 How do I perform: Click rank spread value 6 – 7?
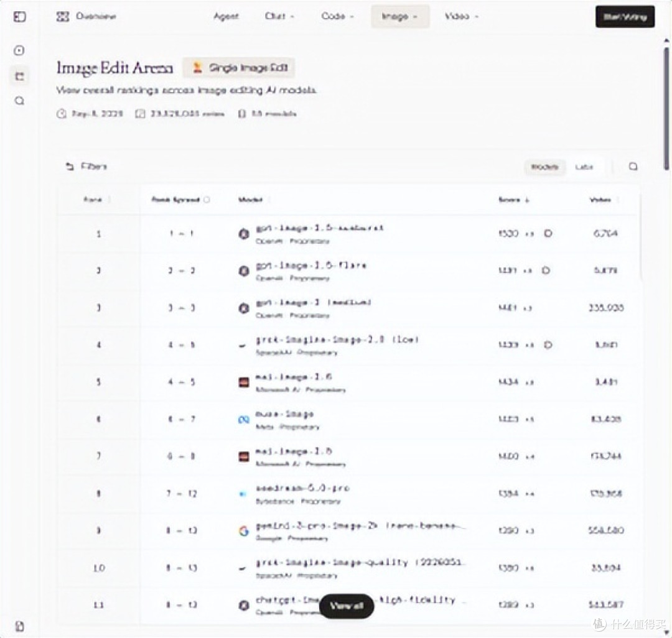pyautogui.click(x=181, y=419)
